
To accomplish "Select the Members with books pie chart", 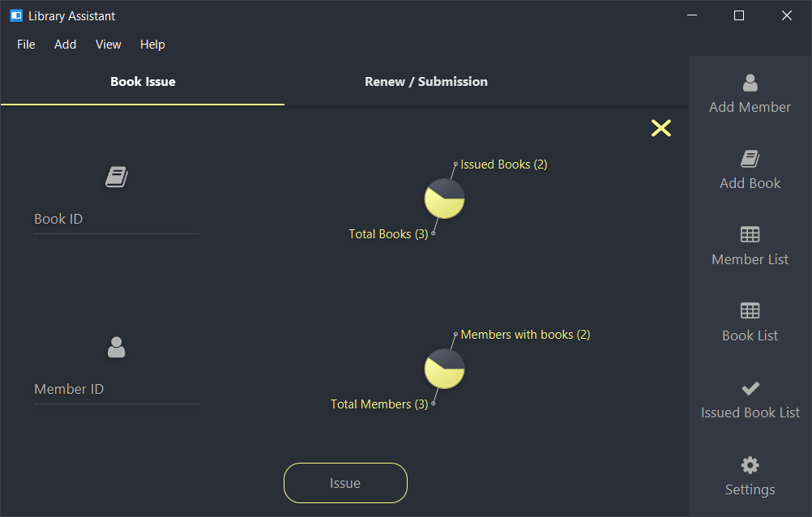I will coord(444,369).
